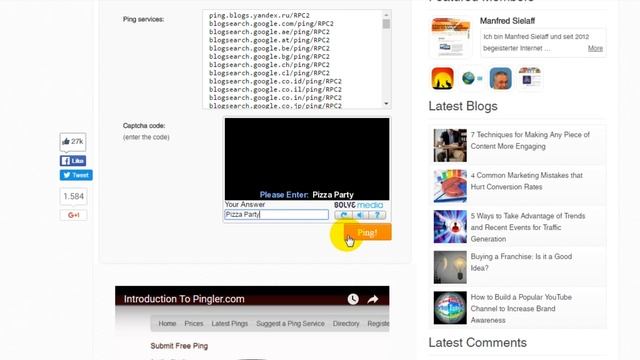Screen dimensions: 640x360
Task: Click the Solve Media logo
Action: click(x=358, y=205)
